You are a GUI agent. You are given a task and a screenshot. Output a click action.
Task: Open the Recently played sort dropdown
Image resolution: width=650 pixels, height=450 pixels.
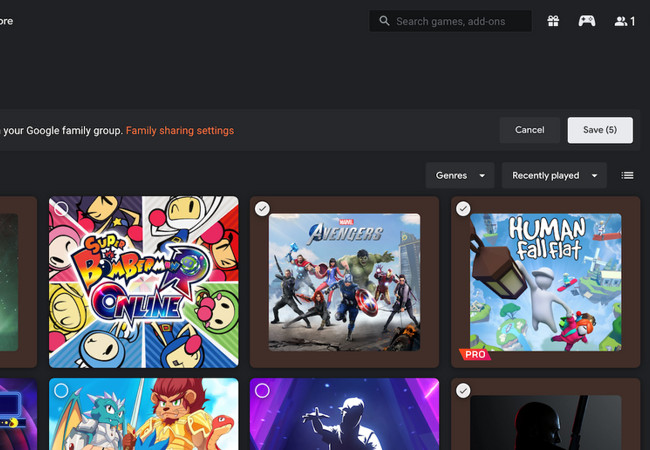(x=554, y=176)
